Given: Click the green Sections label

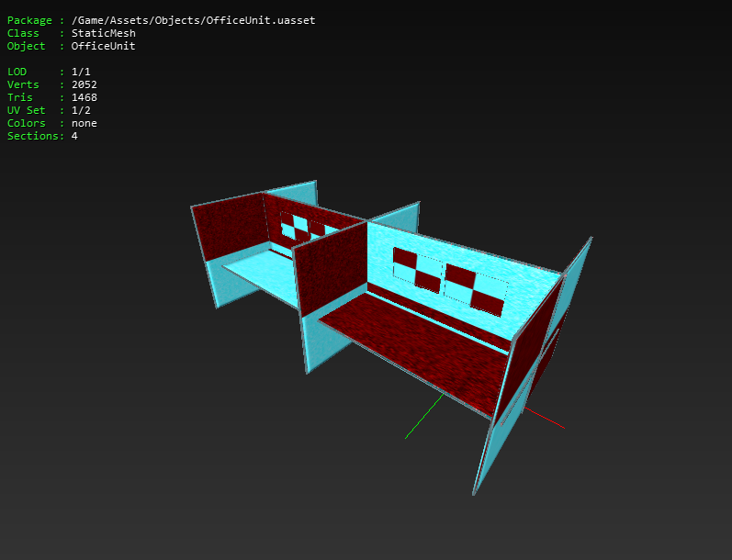Looking at the screenshot, I should (33, 136).
